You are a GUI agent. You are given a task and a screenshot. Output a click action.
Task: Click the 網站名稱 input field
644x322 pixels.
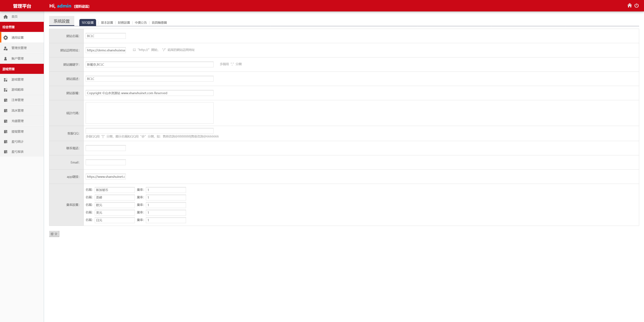tap(105, 36)
